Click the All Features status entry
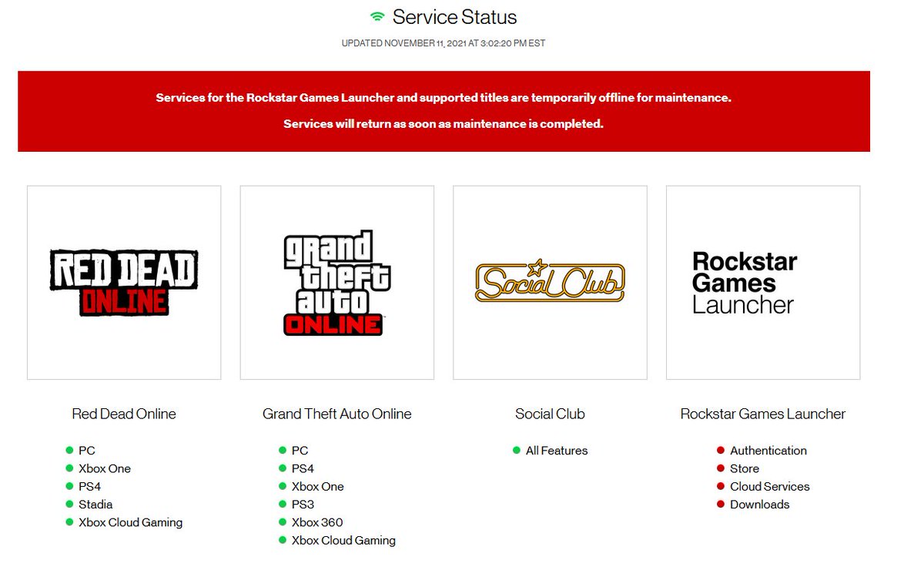Image resolution: width=924 pixels, height=587 pixels. pos(557,451)
